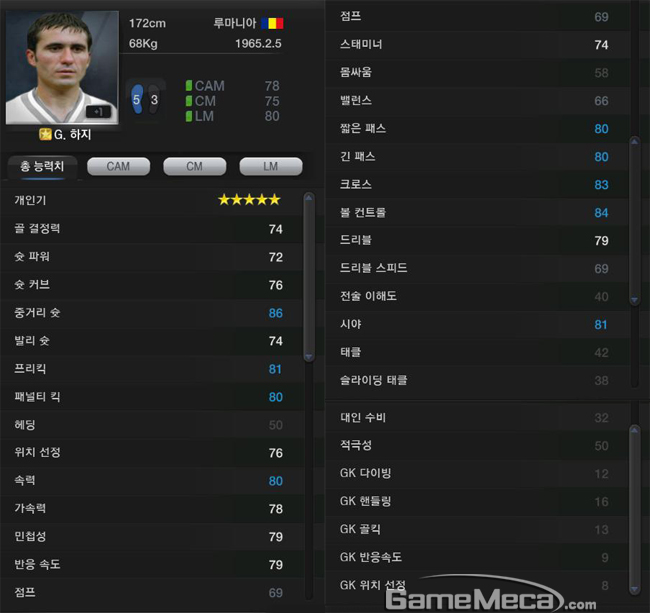
Task: Click upper right panel scroll-down arrow
Action: 634,299
